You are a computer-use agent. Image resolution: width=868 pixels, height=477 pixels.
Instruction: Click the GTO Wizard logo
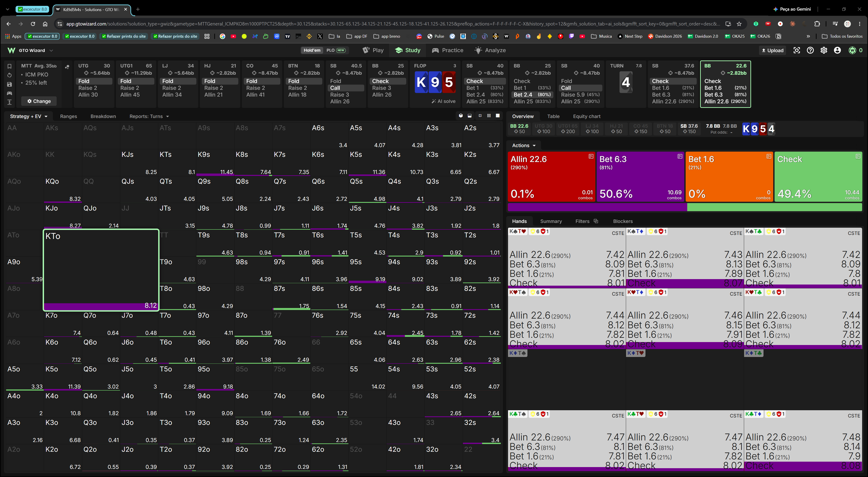12,50
